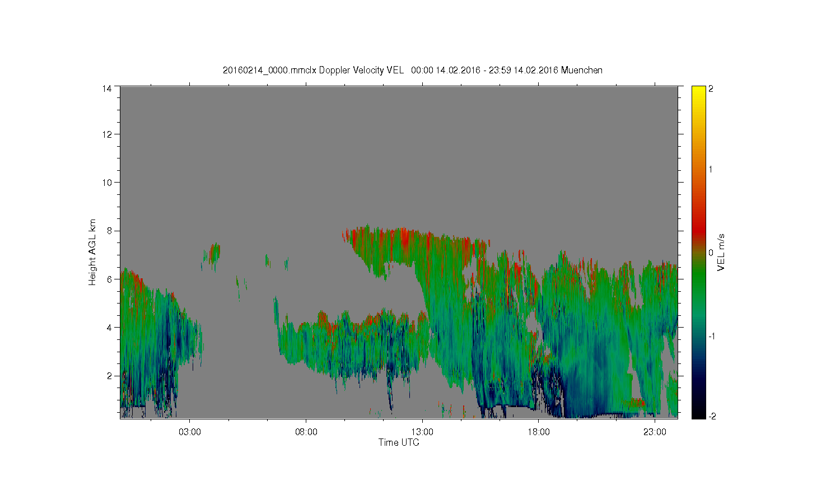The width and height of the screenshot is (840, 504).
Task: Click the 03:00 time tick label
Action: point(190,432)
